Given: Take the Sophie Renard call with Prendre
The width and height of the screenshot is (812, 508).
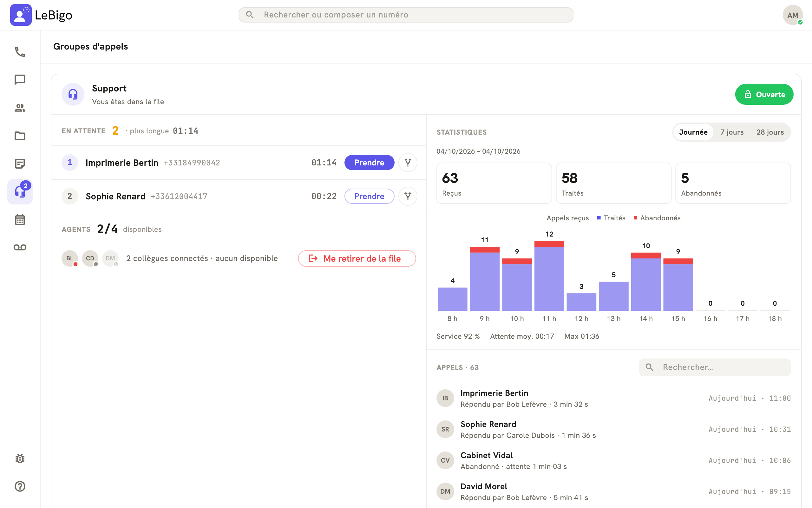Looking at the screenshot, I should (369, 196).
